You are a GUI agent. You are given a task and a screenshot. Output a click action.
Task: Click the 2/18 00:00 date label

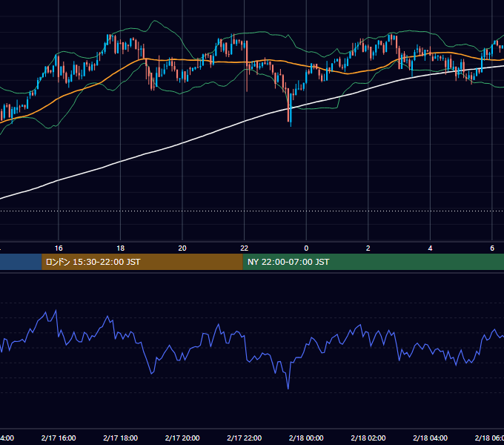pyautogui.click(x=306, y=438)
